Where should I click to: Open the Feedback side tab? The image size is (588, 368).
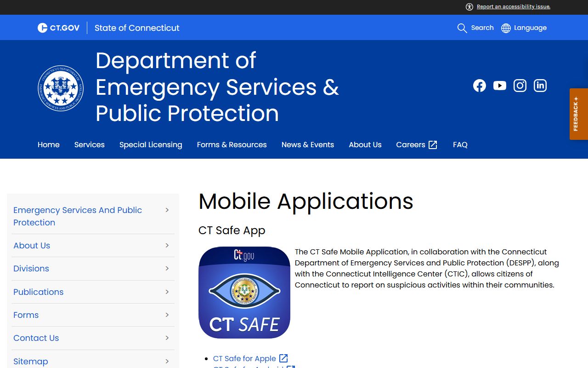point(579,114)
